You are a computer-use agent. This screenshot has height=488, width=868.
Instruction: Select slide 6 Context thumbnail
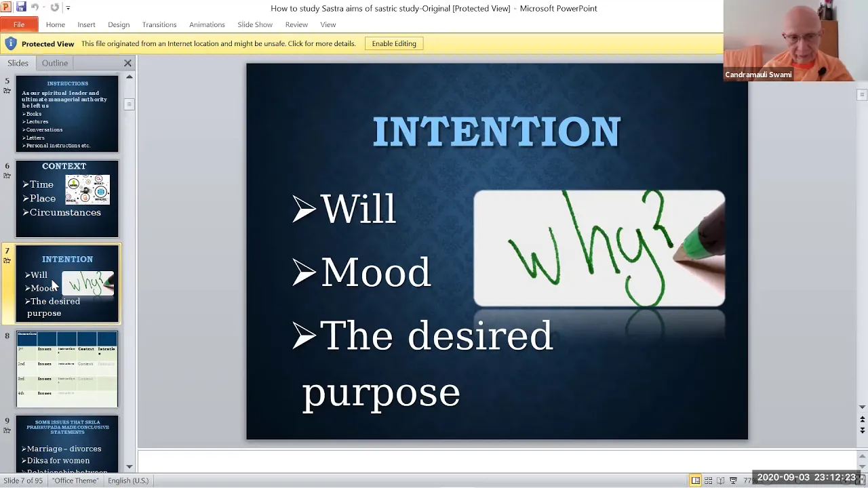tap(67, 199)
